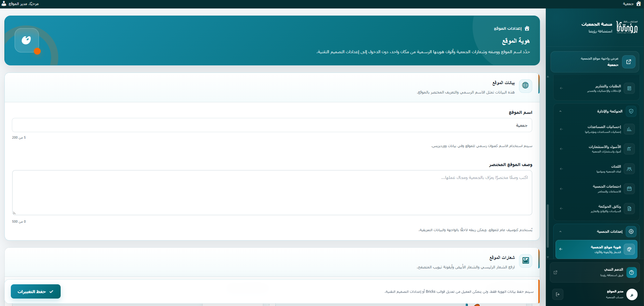Select the هوية موقع الجمعية menu entry

pyautogui.click(x=597, y=249)
